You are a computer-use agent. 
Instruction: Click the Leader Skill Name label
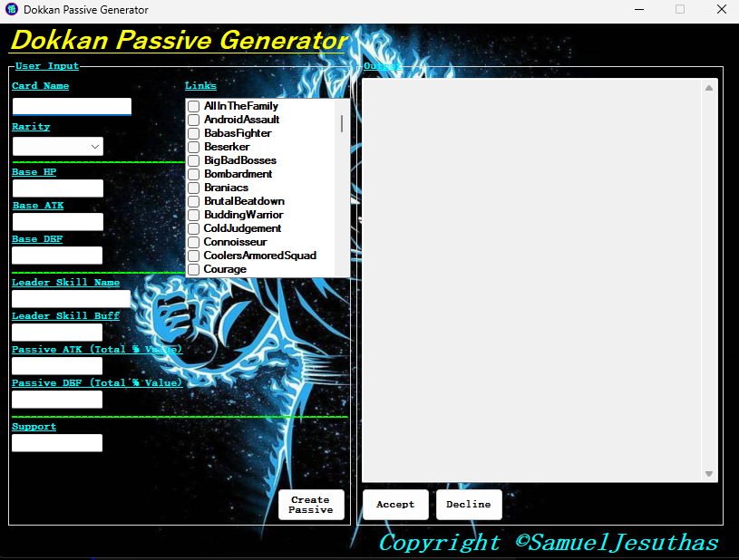pos(66,282)
